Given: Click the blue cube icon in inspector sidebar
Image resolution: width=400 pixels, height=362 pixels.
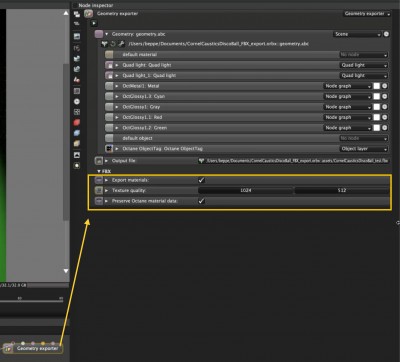Looking at the screenshot, I should pyautogui.click(x=77, y=133).
